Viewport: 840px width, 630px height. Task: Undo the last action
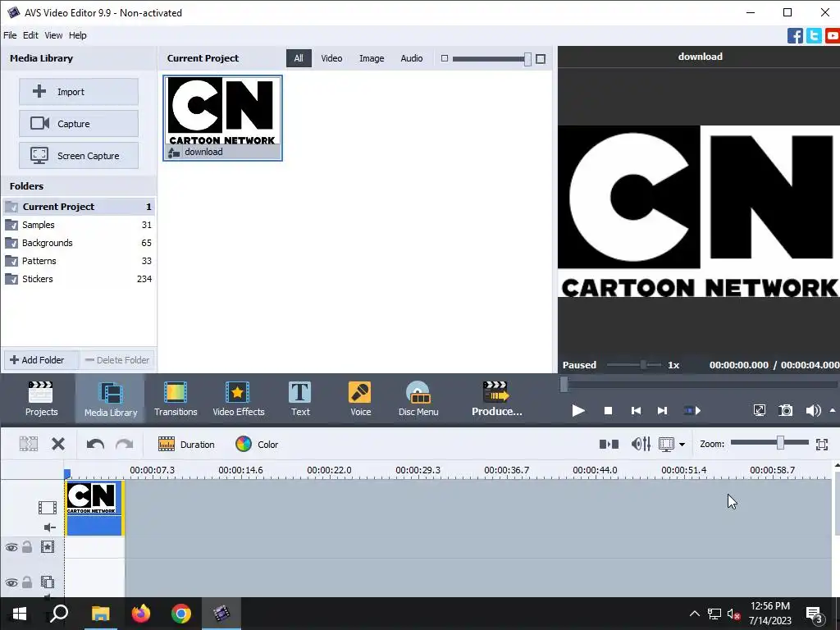95,444
